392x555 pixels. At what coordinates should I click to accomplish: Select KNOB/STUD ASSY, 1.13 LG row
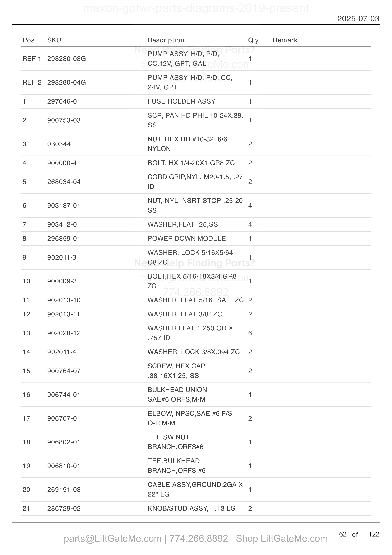196,508
